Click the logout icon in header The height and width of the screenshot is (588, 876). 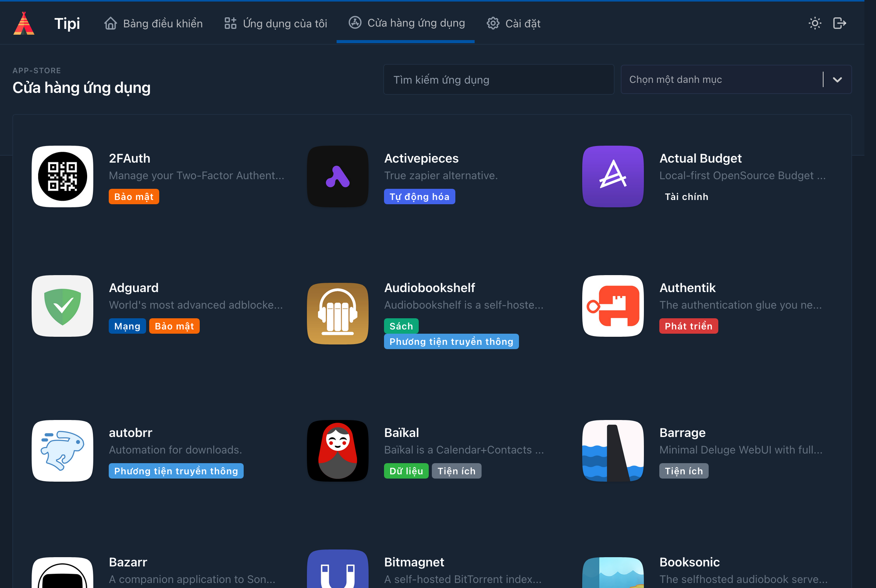(x=839, y=24)
